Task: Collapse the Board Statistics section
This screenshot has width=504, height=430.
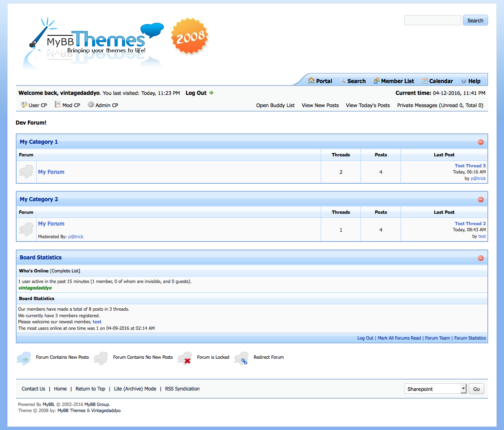Action: [481, 258]
